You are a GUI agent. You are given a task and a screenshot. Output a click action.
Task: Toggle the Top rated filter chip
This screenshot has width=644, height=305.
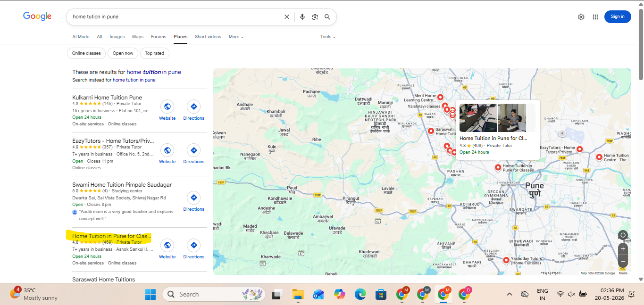(x=155, y=53)
